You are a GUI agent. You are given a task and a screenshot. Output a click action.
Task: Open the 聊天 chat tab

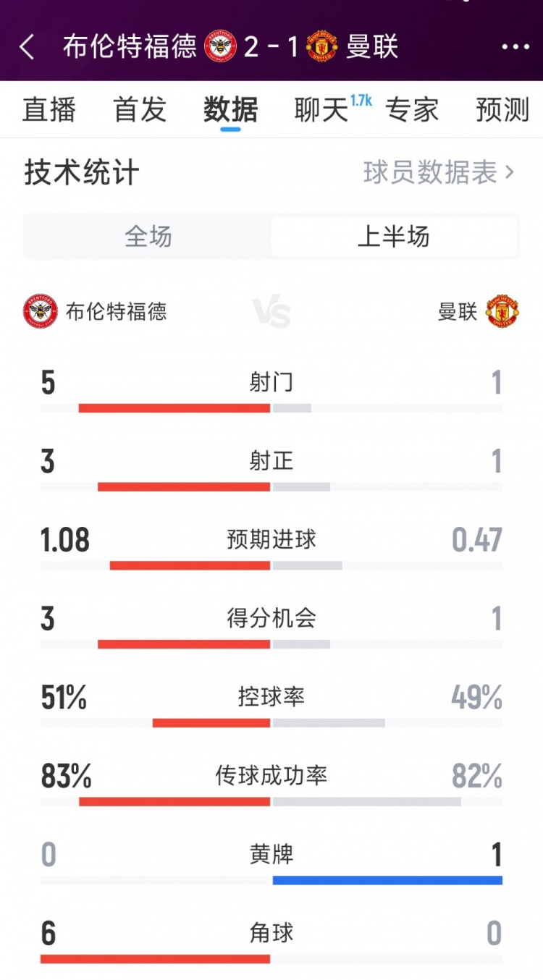pyautogui.click(x=322, y=110)
